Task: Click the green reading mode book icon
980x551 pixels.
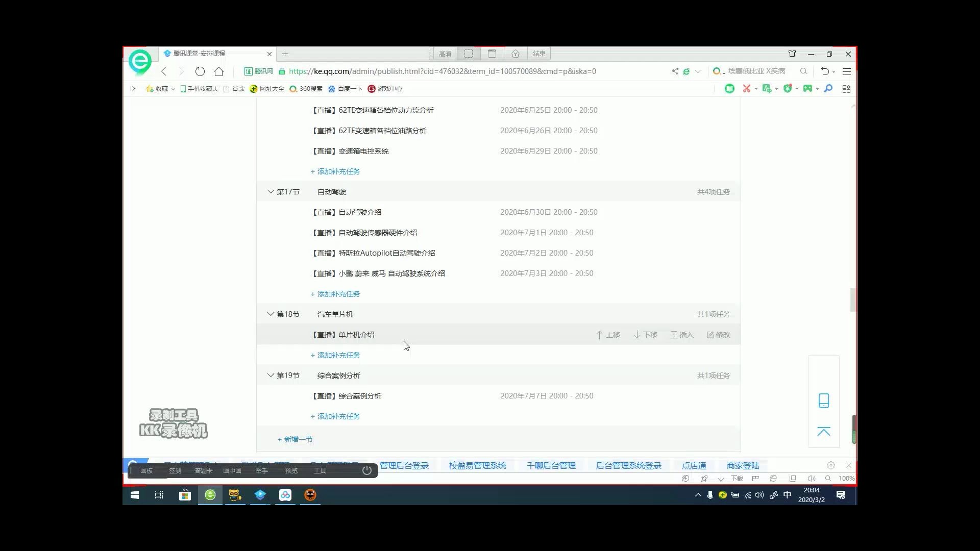Action: 729,89
